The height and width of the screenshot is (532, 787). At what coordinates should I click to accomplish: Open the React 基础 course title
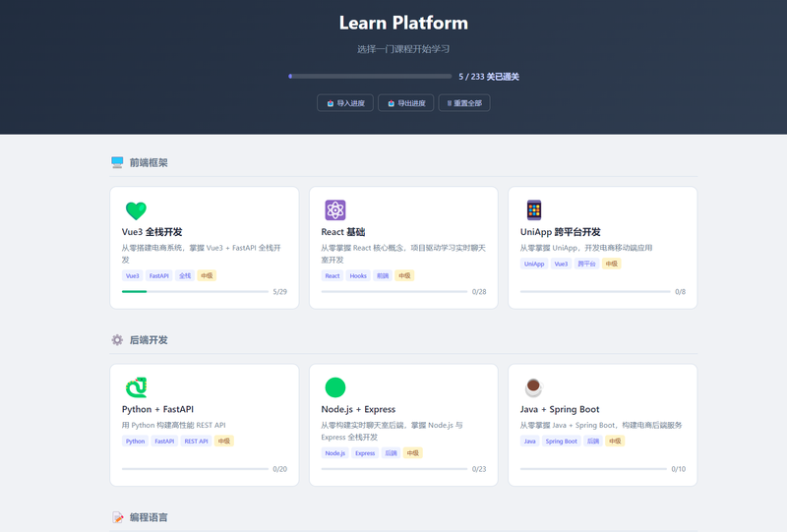tap(343, 232)
